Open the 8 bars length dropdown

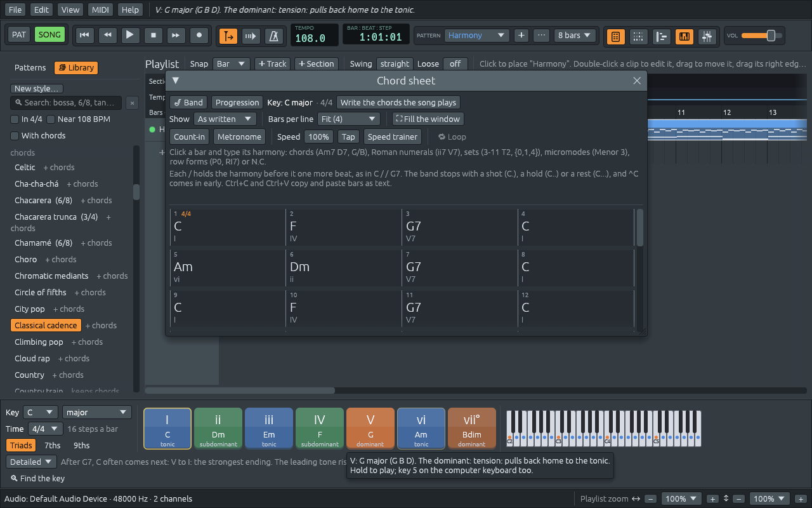pos(575,36)
